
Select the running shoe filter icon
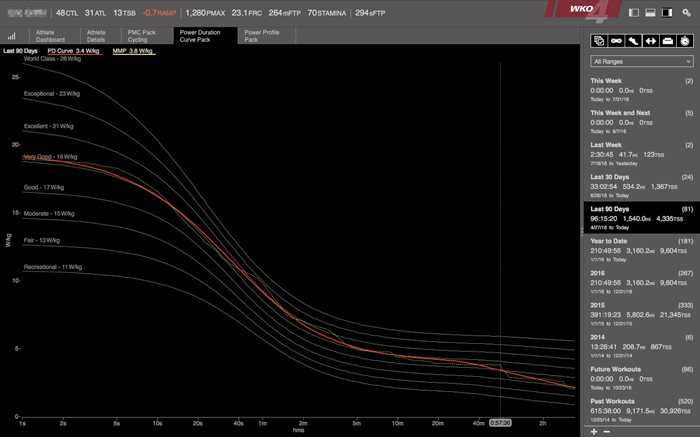(633, 41)
